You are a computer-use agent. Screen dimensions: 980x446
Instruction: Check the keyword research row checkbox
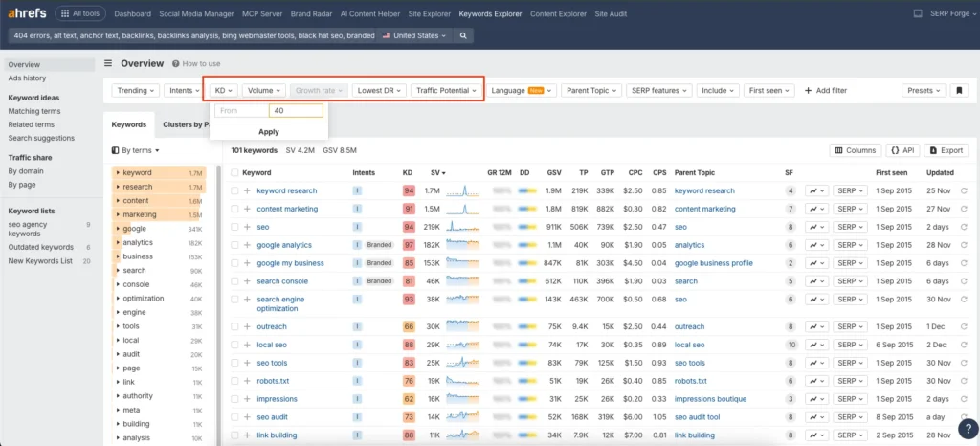(x=234, y=190)
